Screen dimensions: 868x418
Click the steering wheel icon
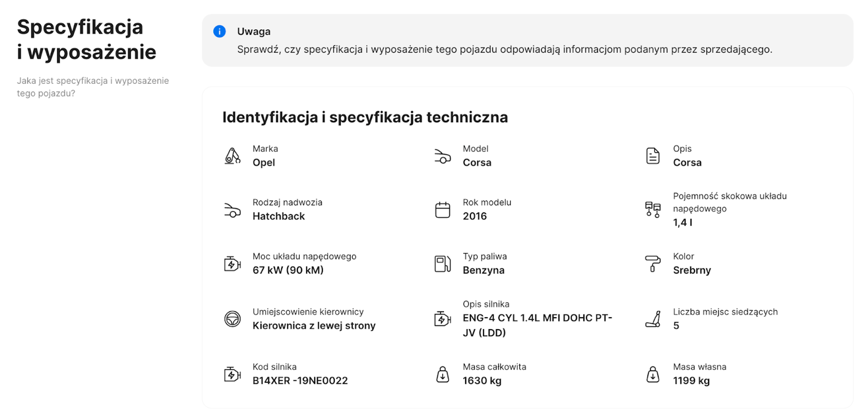click(233, 319)
